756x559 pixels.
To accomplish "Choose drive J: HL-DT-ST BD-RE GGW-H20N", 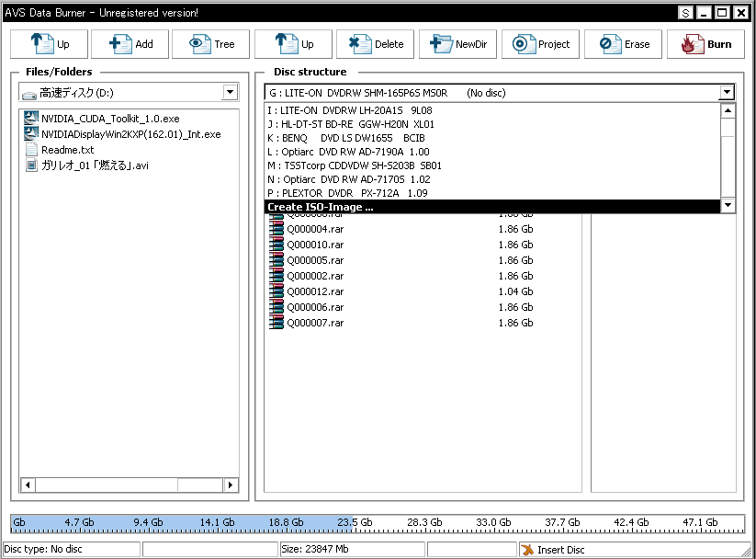I will click(x=491, y=124).
